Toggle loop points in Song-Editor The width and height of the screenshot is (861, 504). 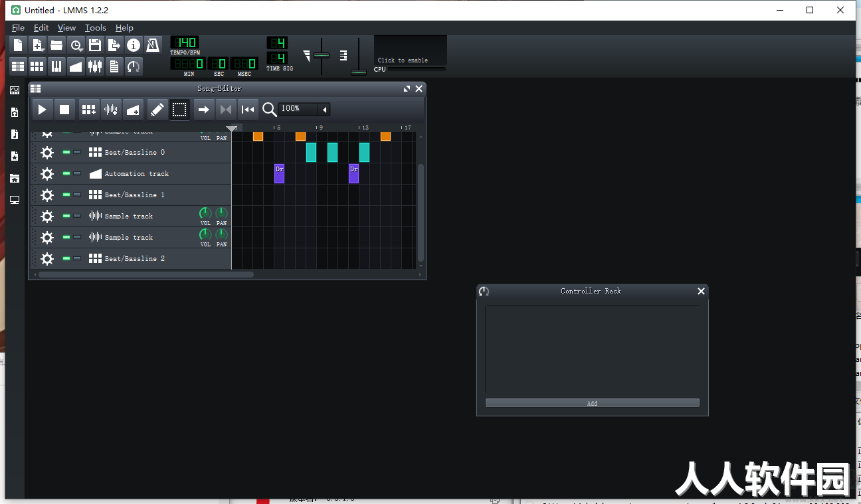(226, 110)
